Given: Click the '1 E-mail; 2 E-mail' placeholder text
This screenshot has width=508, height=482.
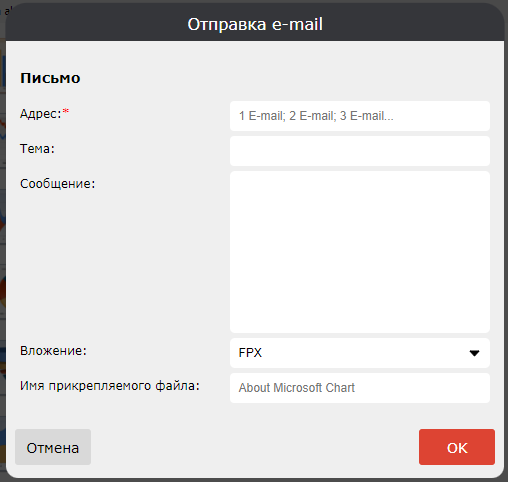Looking at the screenshot, I should 316,116.
